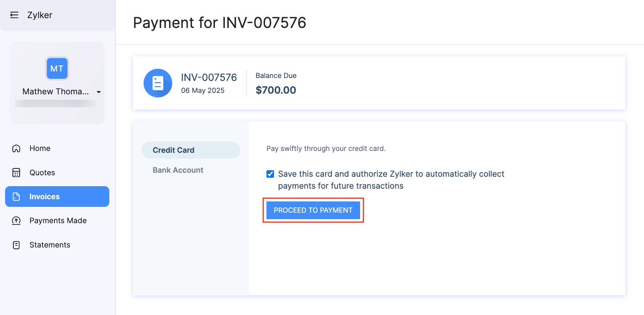Click the Zylker company name header
The image size is (644, 315).
[x=40, y=15]
